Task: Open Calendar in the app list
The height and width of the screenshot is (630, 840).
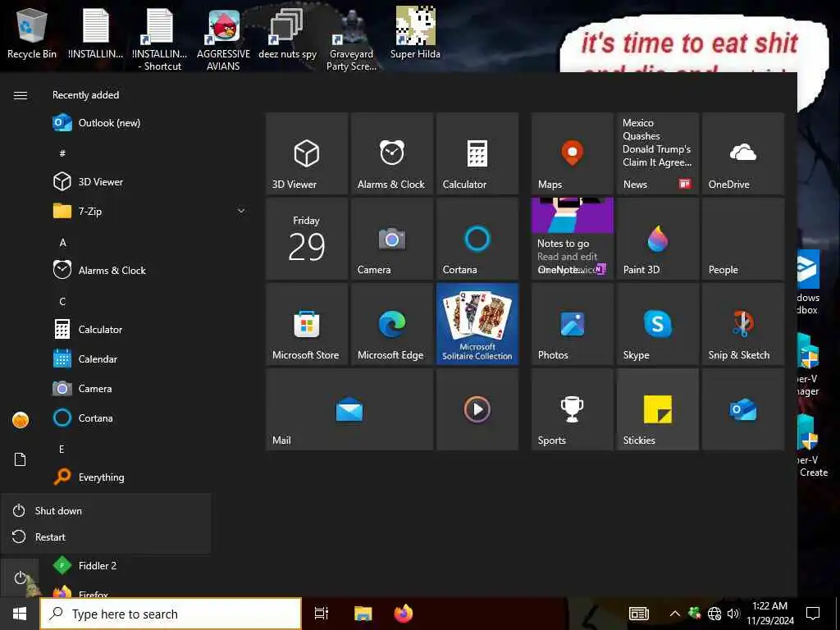Action: click(150, 359)
